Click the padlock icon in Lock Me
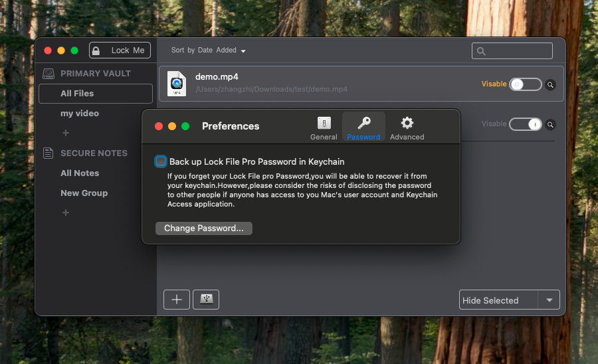598x364 pixels. pyautogui.click(x=96, y=50)
